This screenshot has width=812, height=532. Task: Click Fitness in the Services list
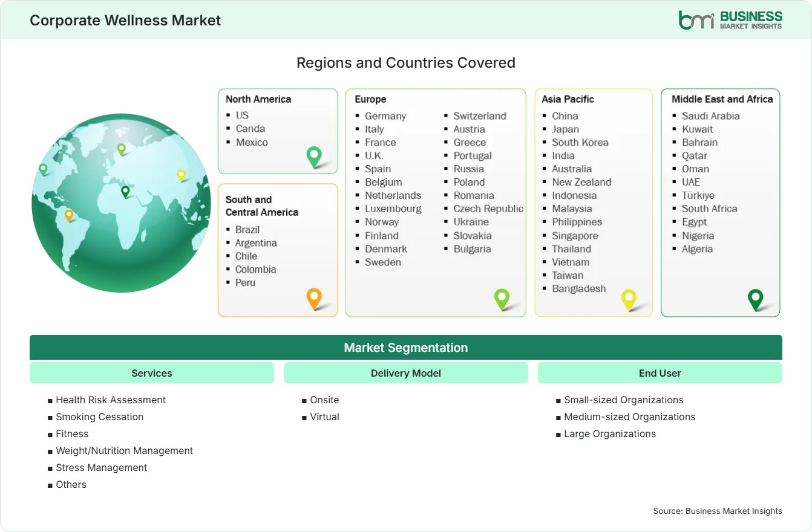point(72,433)
